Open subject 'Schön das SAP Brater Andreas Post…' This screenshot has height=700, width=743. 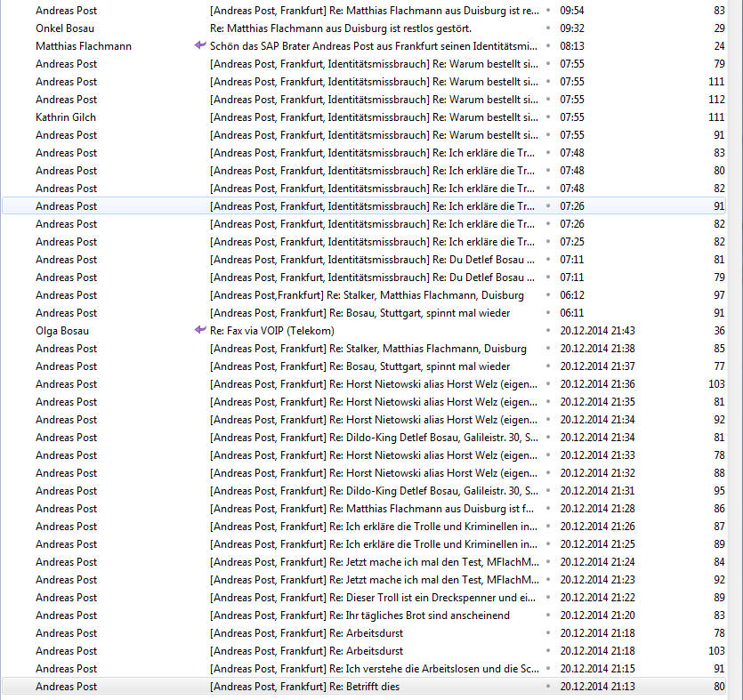(374, 46)
